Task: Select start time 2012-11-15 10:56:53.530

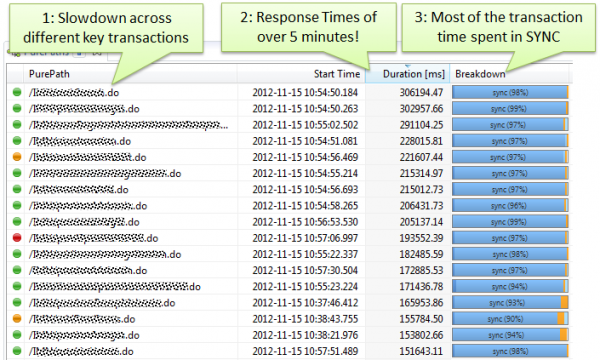Action: point(305,222)
